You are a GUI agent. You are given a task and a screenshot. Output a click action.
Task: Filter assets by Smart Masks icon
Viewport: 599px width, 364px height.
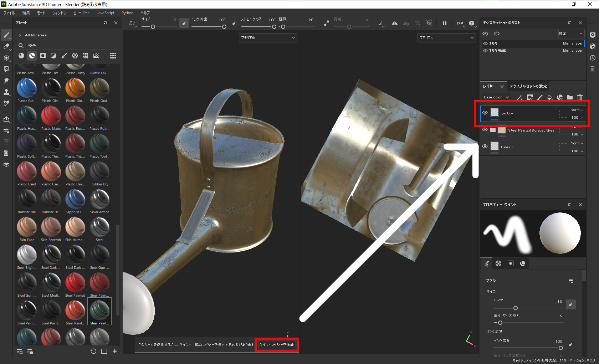click(x=43, y=56)
